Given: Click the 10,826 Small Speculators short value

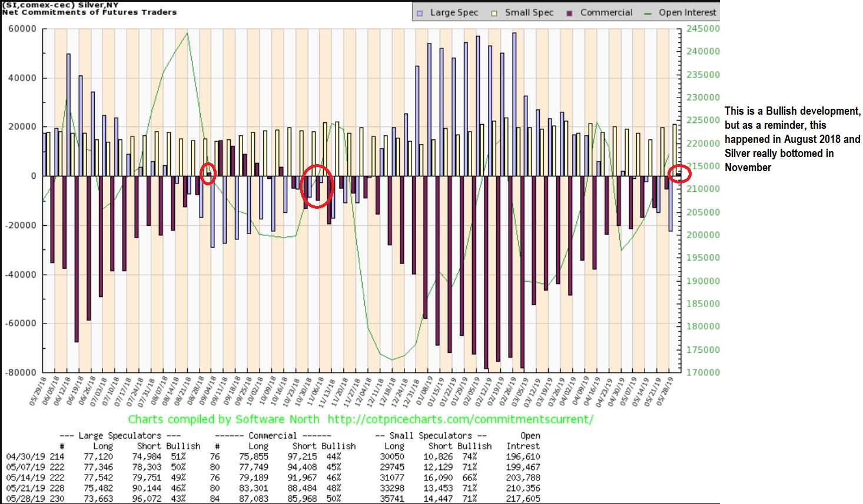Looking at the screenshot, I should click(437, 457).
